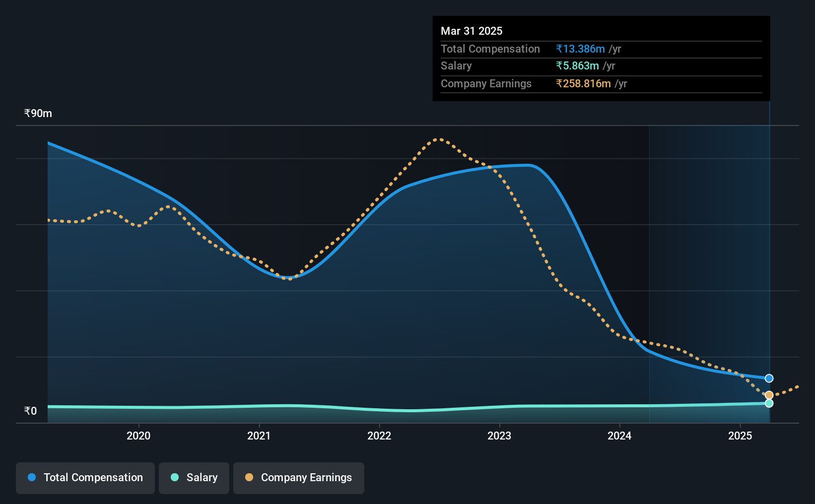The height and width of the screenshot is (504, 815).
Task: Click the ₹5.863m salary value
Action: pos(577,66)
